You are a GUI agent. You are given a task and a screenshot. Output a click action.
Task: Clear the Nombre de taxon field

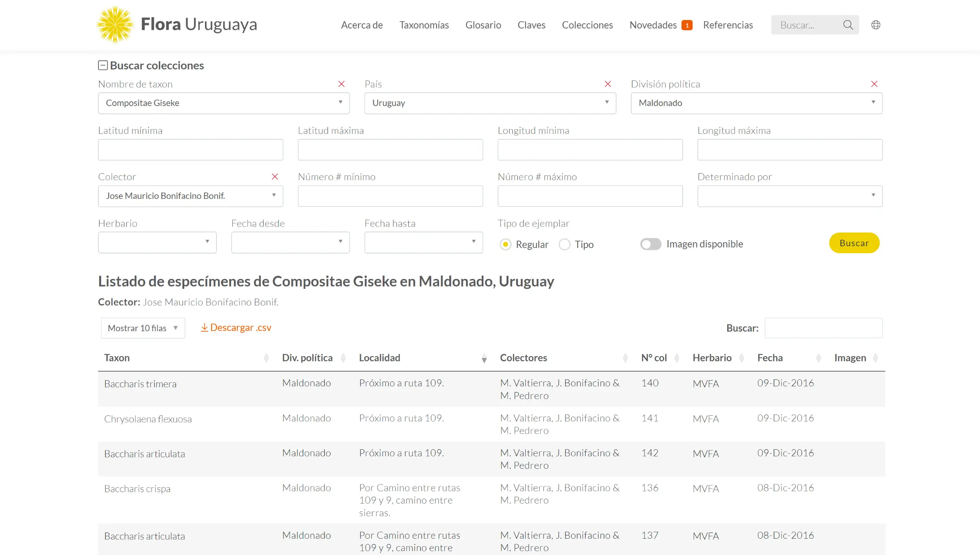(341, 84)
